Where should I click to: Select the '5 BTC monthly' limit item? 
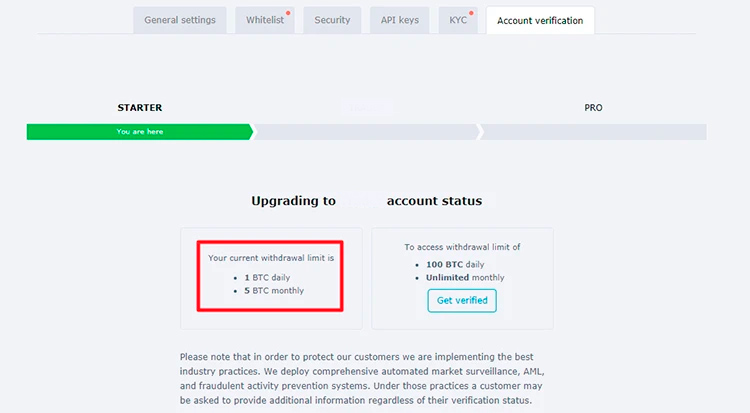[x=273, y=291]
